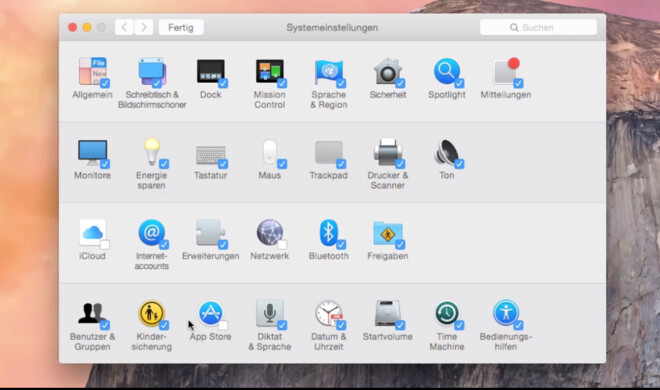This screenshot has height=390, width=660.
Task: Uncheck the Maus checkbox
Action: point(282,164)
